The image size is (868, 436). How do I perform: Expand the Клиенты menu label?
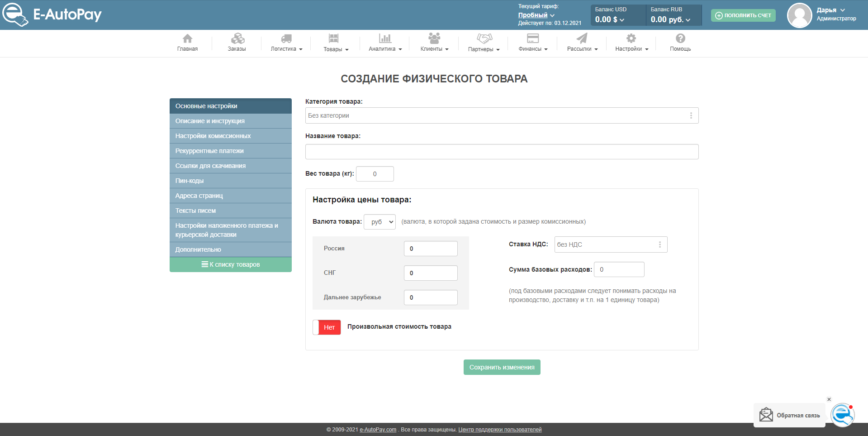(434, 49)
